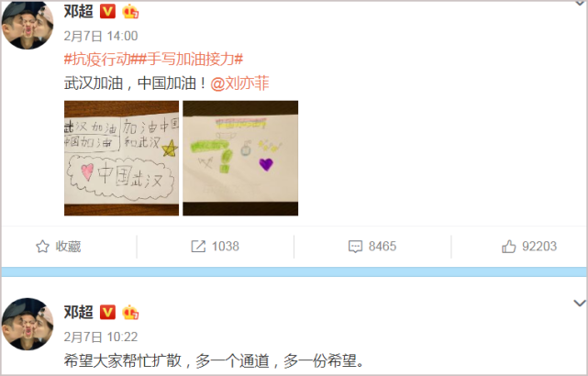Open the #手写加油接力# hashtag topic
588x376 pixels.
(x=191, y=60)
